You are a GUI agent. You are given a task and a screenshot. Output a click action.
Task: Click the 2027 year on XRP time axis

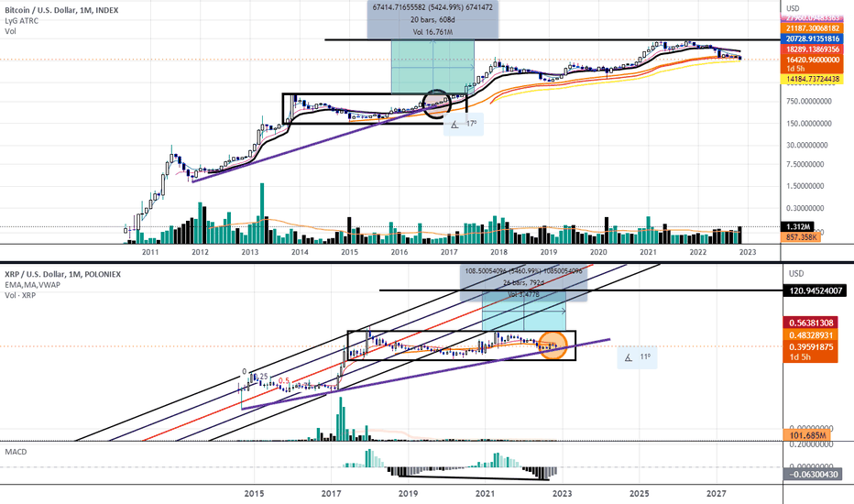click(x=717, y=493)
